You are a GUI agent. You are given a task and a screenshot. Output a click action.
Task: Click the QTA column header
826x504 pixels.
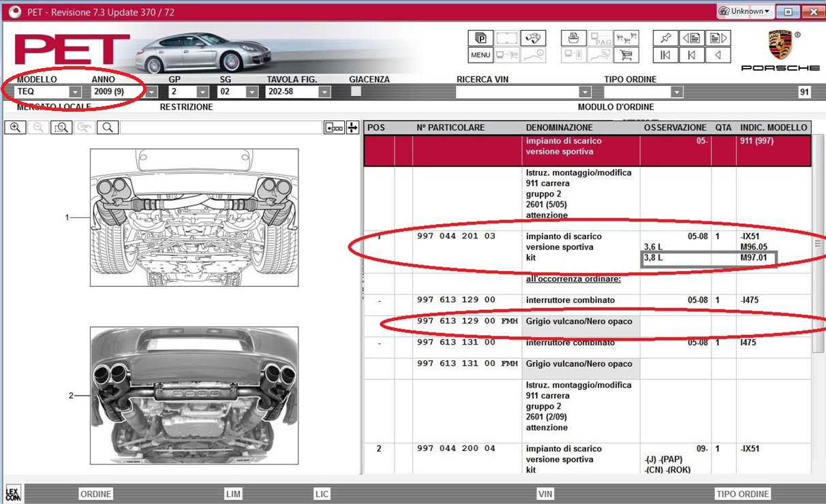tap(723, 127)
